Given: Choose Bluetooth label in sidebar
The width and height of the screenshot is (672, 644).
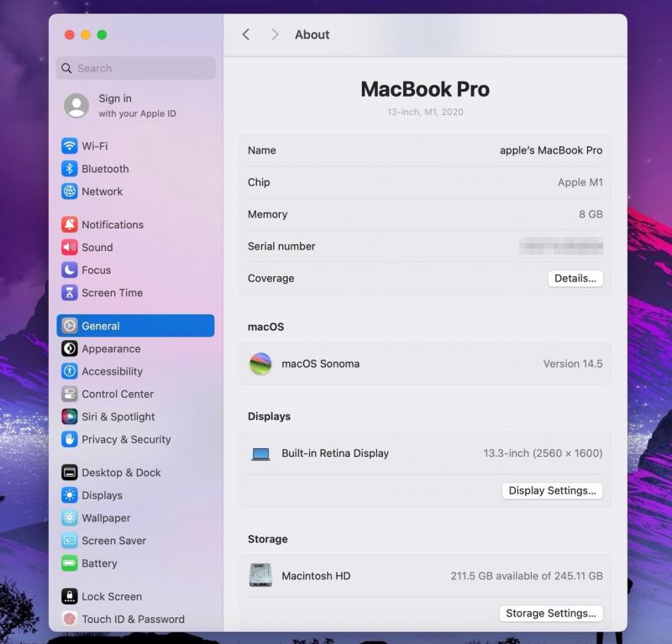Looking at the screenshot, I should (105, 169).
